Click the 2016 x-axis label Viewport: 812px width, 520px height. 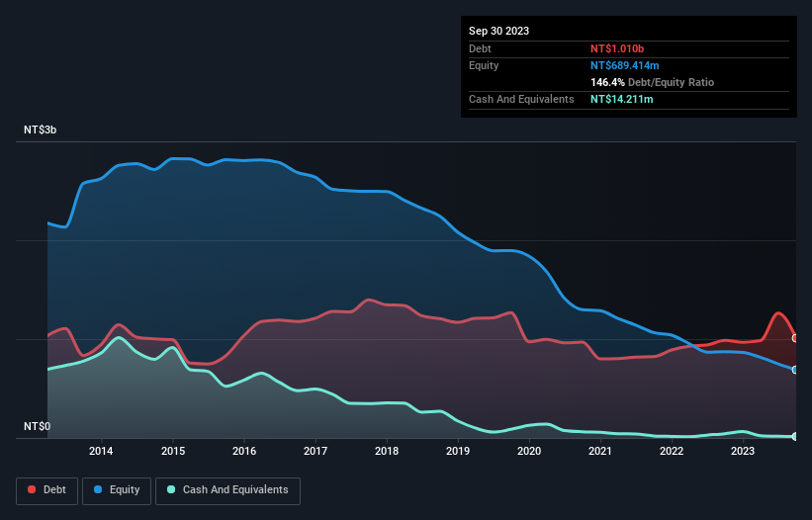[244, 451]
